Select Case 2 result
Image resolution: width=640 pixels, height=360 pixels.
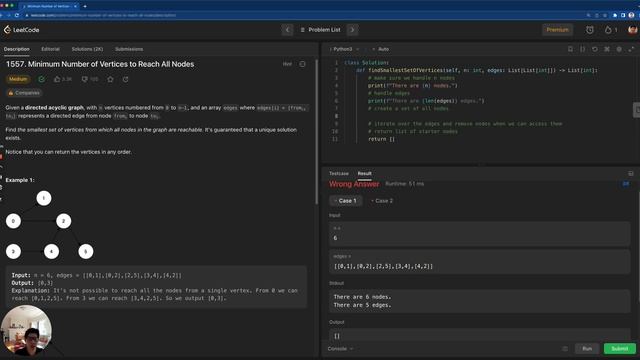click(x=382, y=201)
